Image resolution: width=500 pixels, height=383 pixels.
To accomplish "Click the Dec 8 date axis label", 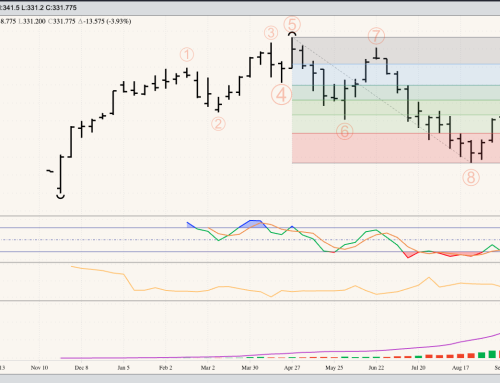I will tap(81, 368).
